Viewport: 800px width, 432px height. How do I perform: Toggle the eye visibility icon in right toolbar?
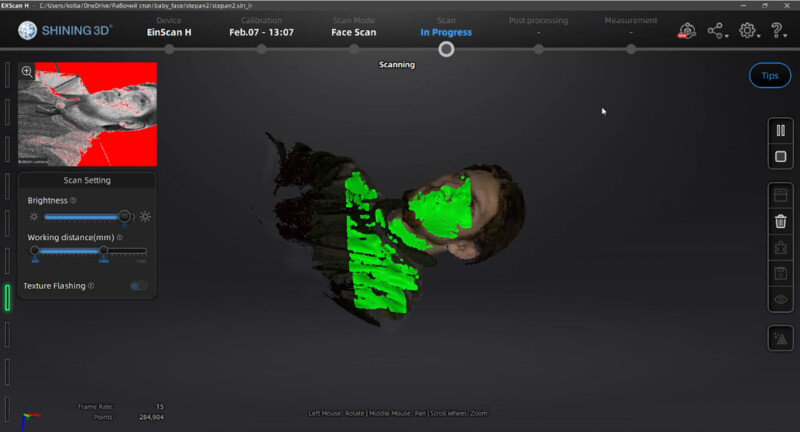pyautogui.click(x=781, y=299)
